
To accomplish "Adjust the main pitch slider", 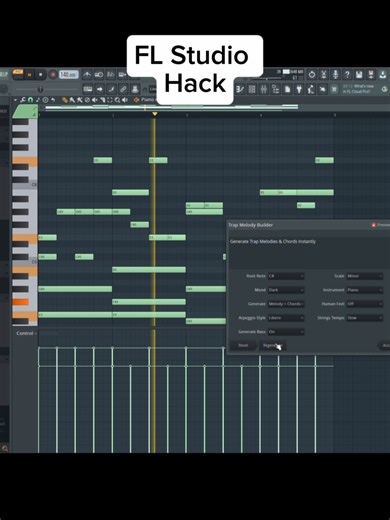I will point(40,89).
